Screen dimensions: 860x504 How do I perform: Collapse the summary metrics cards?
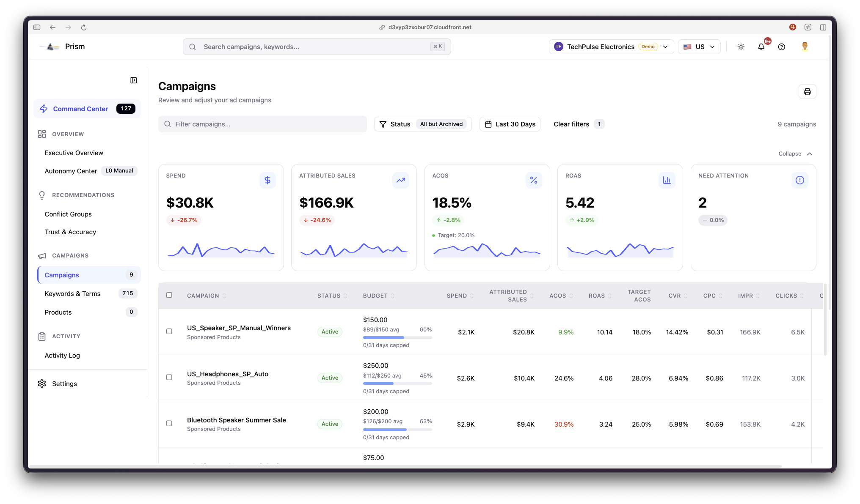[x=795, y=154]
